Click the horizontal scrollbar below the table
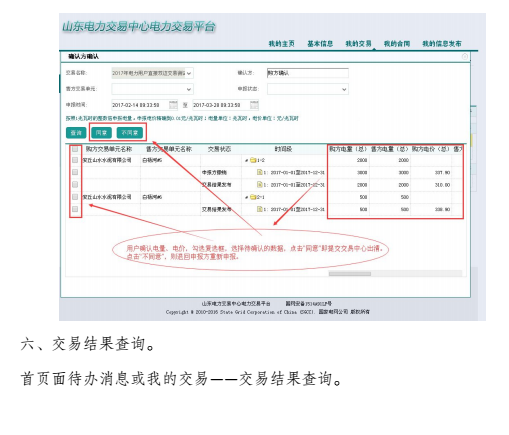509x435 pixels. 350,274
